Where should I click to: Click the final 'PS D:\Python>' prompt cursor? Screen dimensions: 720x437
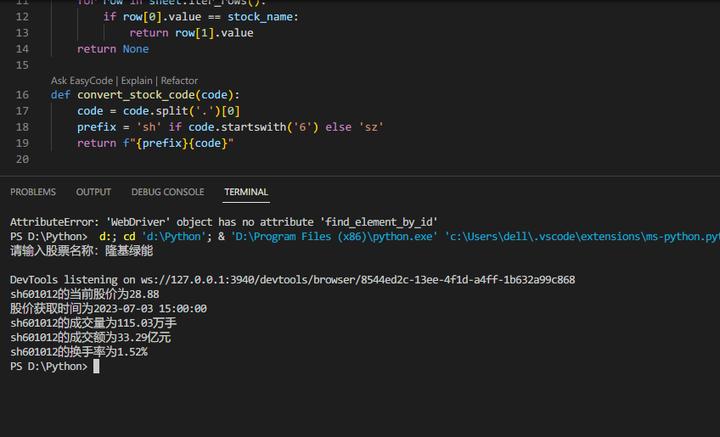pos(96,366)
